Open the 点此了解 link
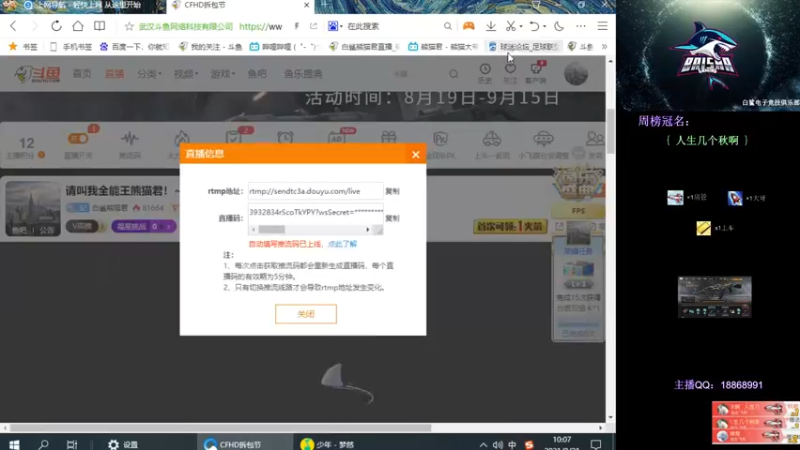The image size is (800, 450). pyautogui.click(x=342, y=244)
